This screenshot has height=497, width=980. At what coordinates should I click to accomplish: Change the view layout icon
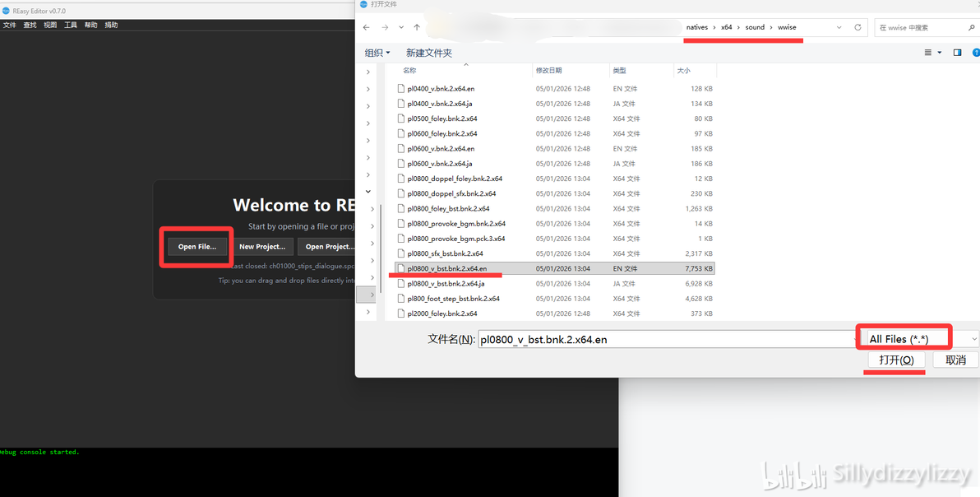[x=928, y=53]
